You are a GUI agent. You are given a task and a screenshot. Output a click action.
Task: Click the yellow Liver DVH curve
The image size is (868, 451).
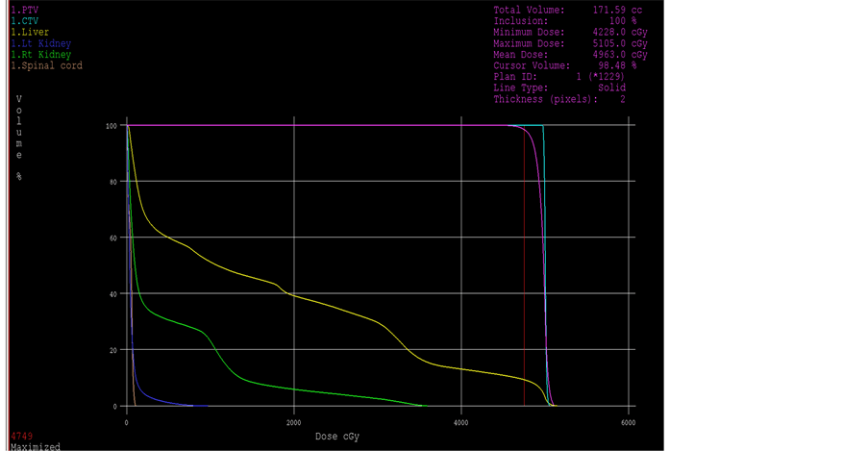click(333, 307)
